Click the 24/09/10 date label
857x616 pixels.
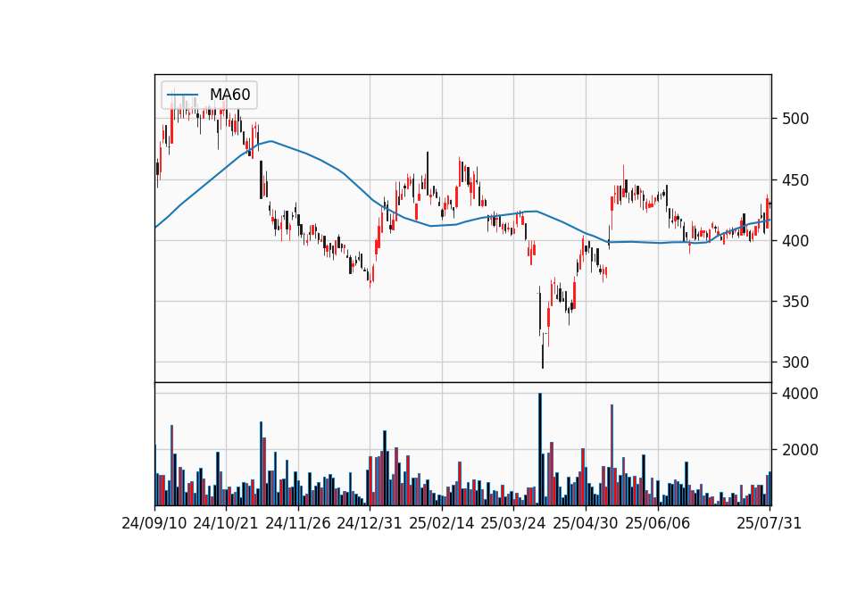click(154, 523)
